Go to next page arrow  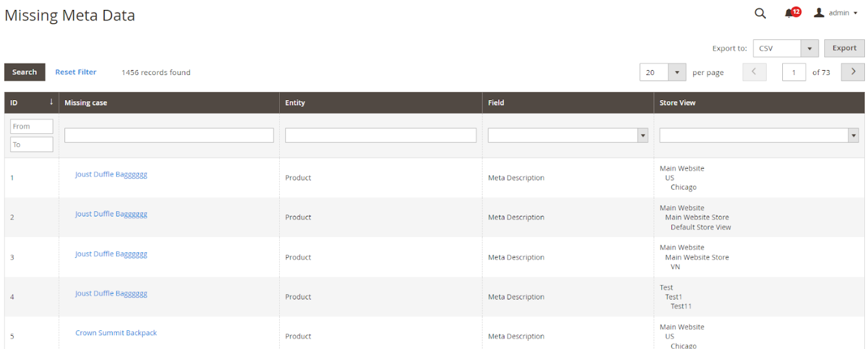(x=852, y=73)
